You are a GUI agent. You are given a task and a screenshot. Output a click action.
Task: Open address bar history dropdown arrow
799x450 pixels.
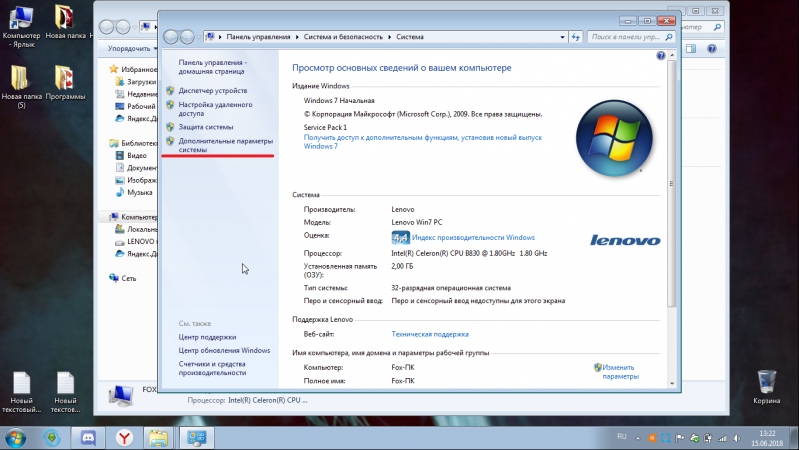click(x=562, y=37)
